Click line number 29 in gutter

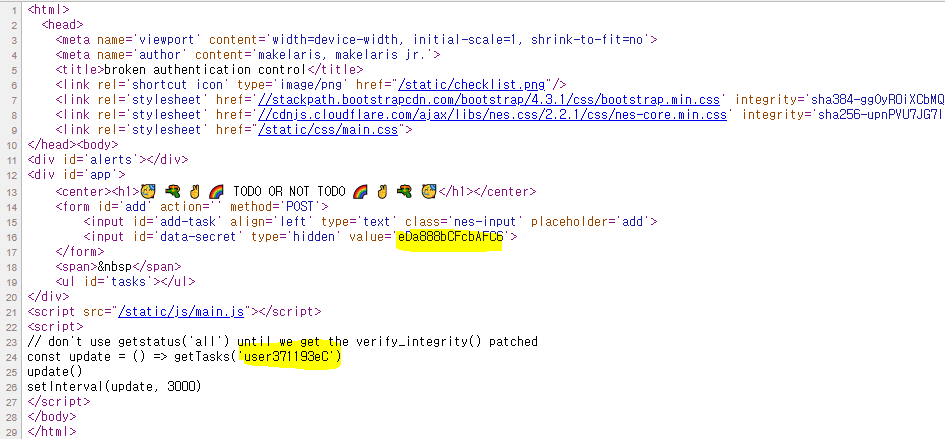(x=11, y=431)
